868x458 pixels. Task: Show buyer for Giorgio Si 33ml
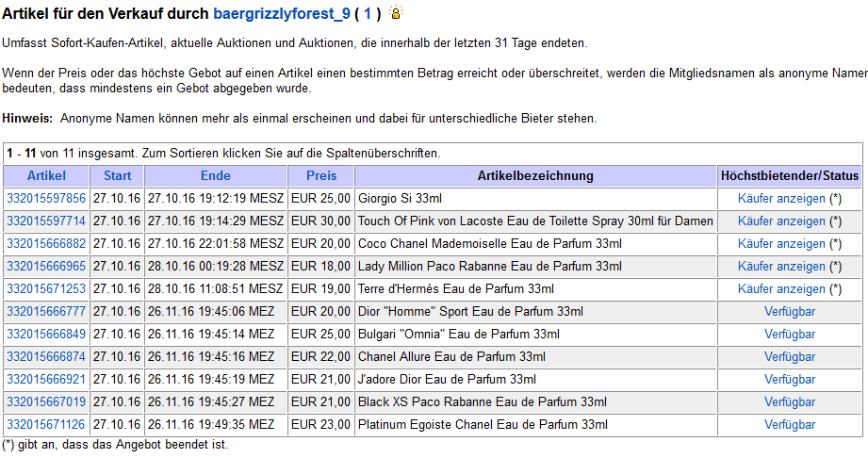click(781, 199)
